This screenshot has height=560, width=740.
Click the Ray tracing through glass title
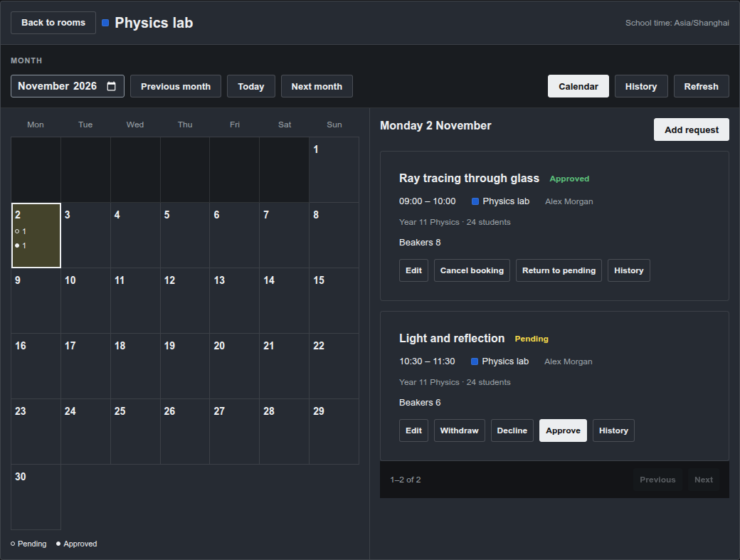(469, 179)
